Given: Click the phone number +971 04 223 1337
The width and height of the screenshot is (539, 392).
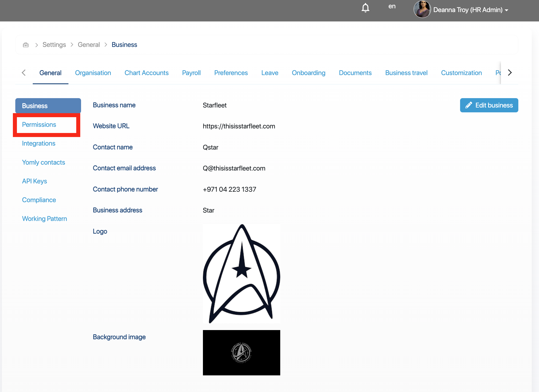Looking at the screenshot, I should [x=230, y=190].
